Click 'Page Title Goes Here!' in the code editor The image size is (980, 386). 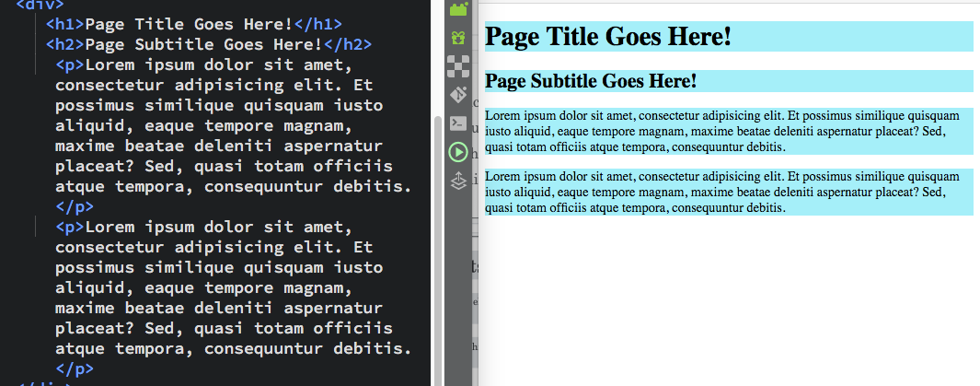189,24
